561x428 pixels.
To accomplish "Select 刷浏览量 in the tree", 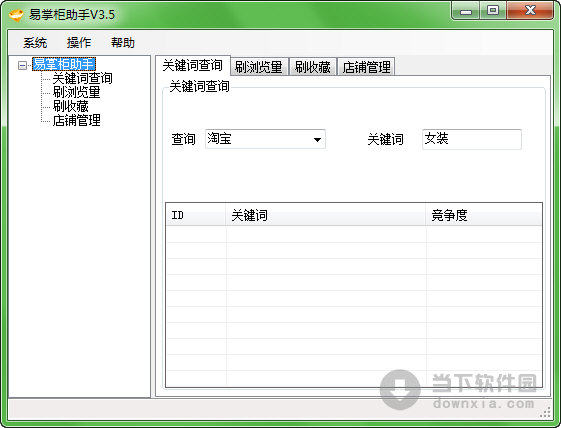I will point(76,92).
